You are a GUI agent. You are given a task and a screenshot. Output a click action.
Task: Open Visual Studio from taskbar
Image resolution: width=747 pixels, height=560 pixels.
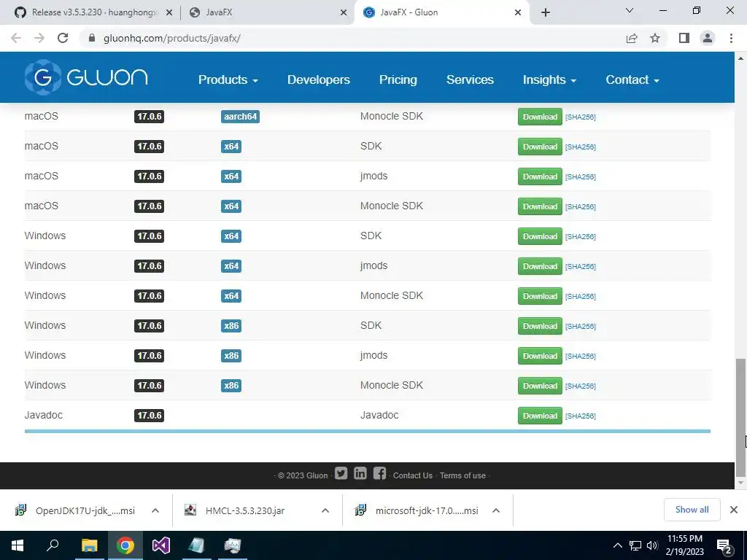pos(161,545)
